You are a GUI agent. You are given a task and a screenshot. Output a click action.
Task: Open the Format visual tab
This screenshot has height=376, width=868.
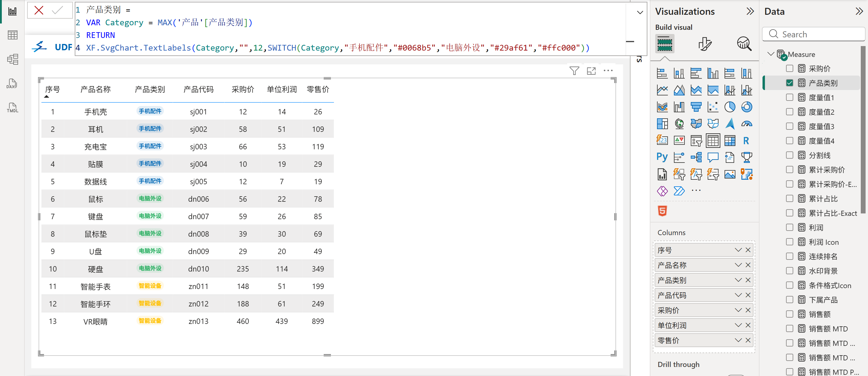[x=705, y=44]
